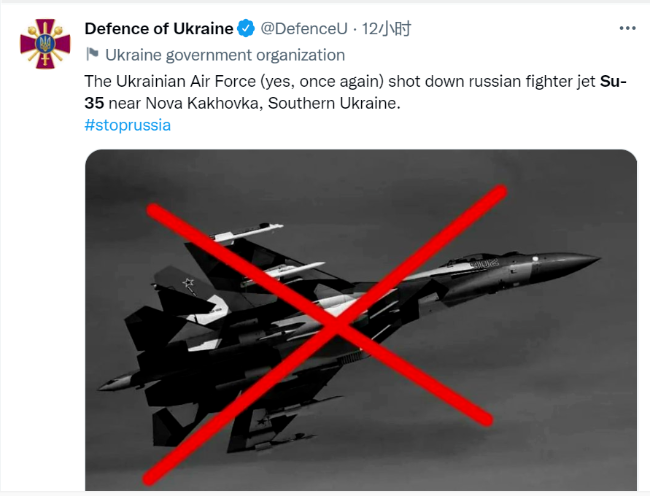Click the 12小时 timestamp

(x=386, y=29)
